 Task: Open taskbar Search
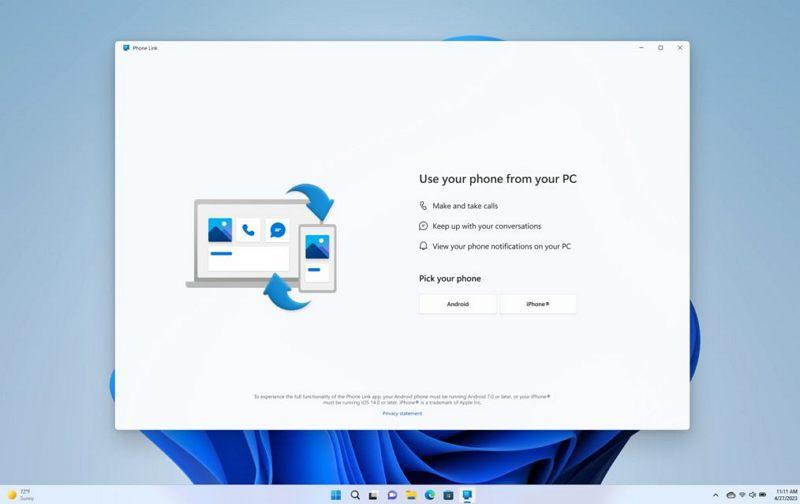[x=355, y=495]
